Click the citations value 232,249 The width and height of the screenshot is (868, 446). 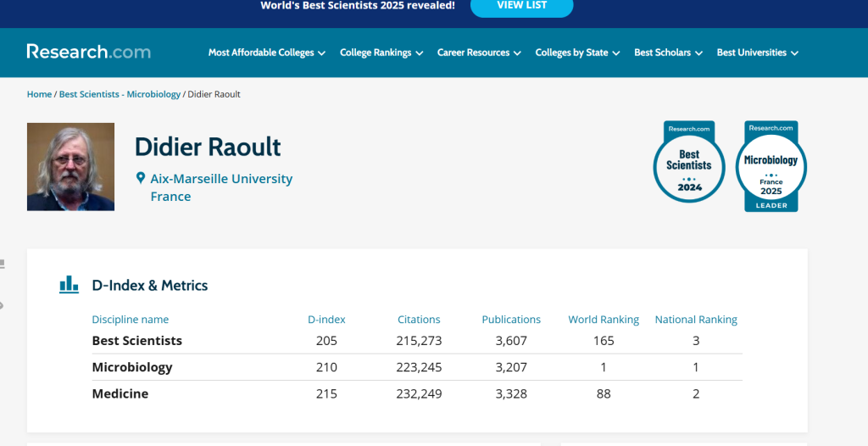(419, 394)
